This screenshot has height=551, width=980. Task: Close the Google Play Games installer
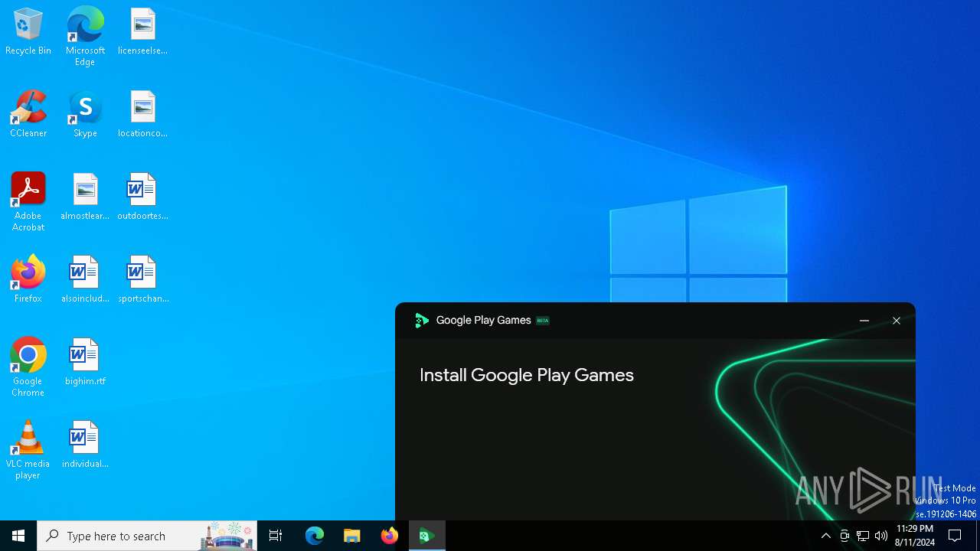[897, 321]
